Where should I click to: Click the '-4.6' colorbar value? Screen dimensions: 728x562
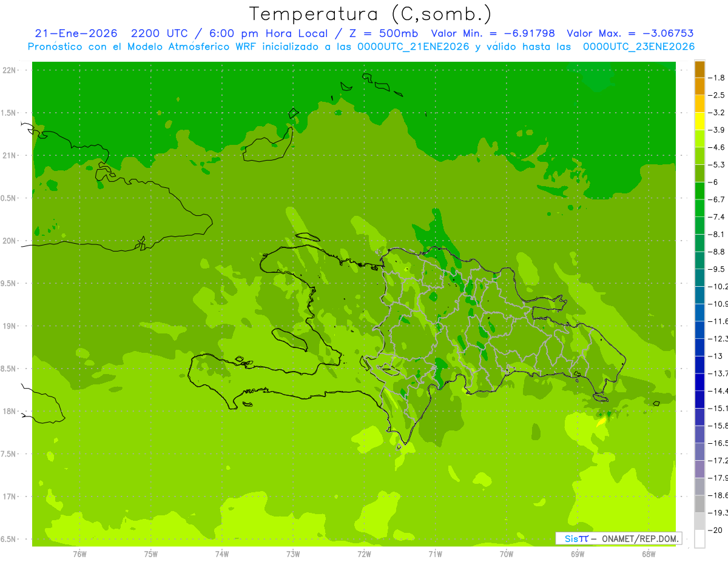(x=716, y=147)
